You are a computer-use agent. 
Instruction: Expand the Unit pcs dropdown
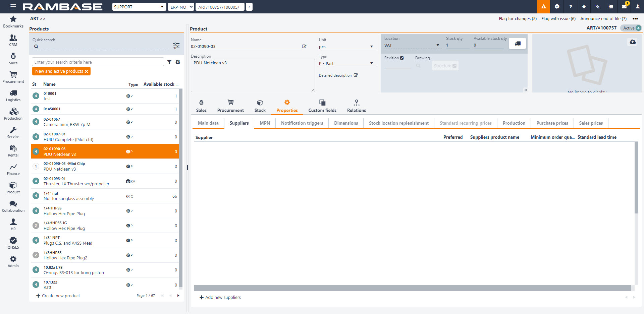371,47
